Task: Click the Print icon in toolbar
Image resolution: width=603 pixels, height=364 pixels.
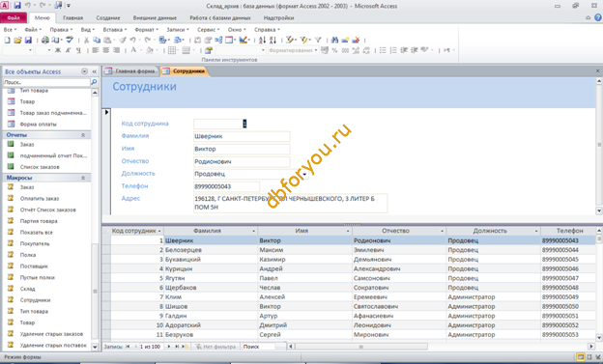Action: click(x=45, y=40)
